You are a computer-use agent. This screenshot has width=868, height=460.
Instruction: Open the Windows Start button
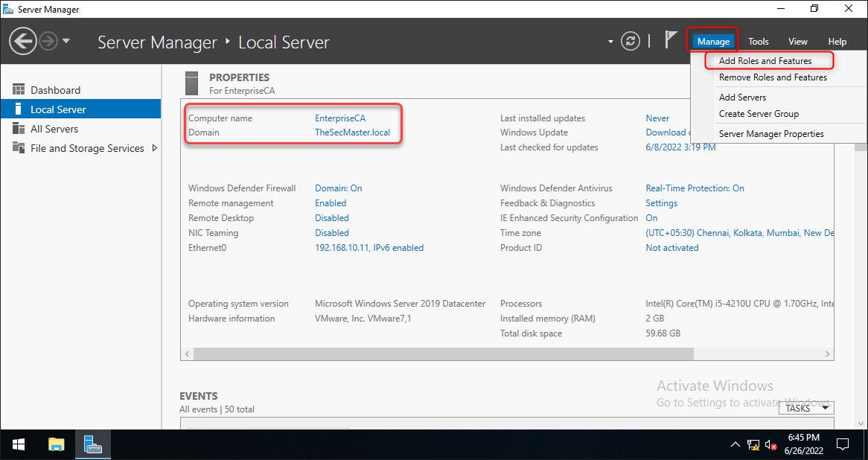click(19, 444)
